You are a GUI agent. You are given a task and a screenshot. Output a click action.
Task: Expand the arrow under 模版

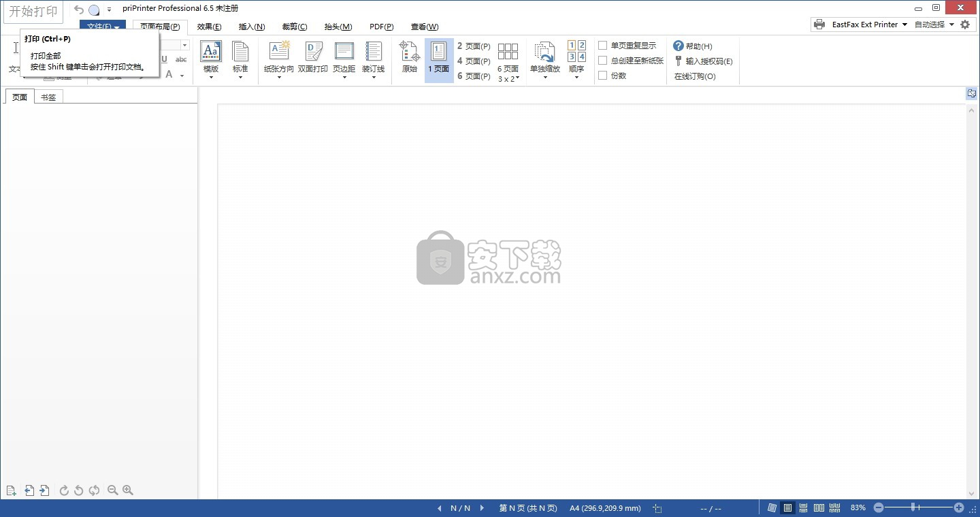[211, 77]
